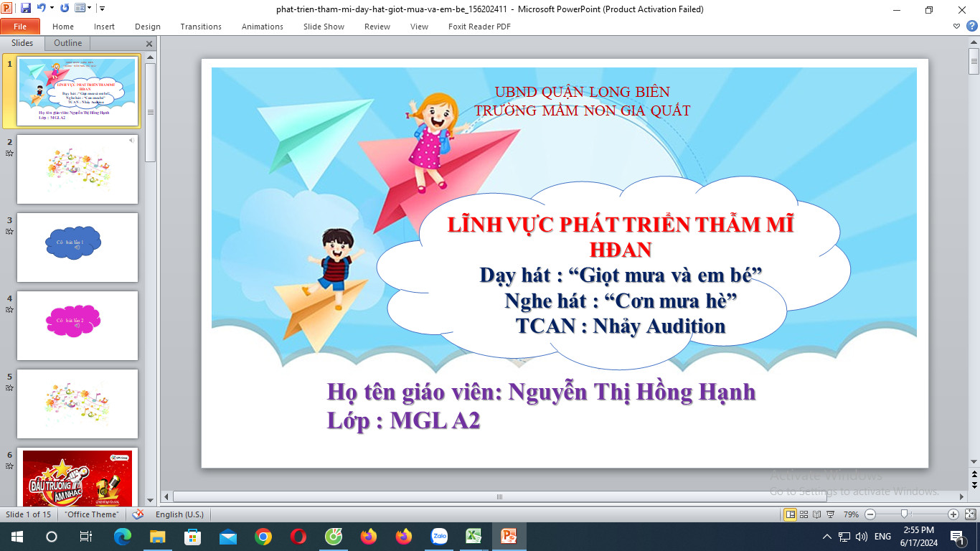Click the spell check icon in status bar
The width and height of the screenshot is (980, 551).
point(138,514)
